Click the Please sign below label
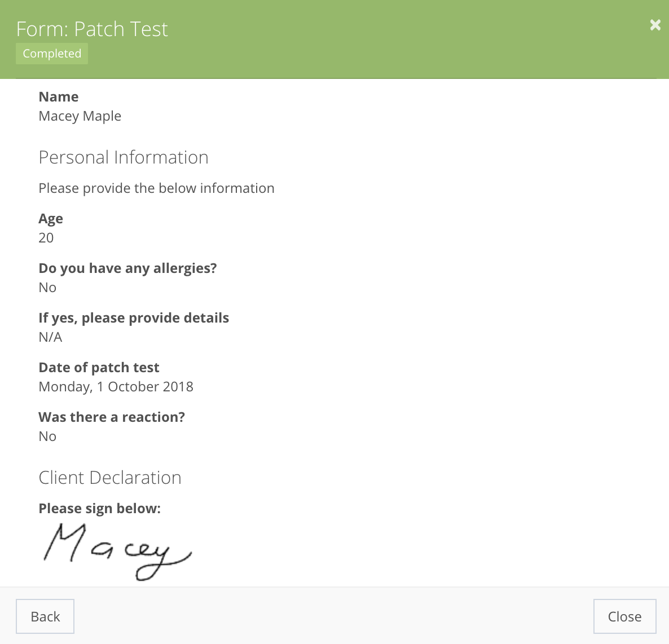669x644 pixels. pyautogui.click(x=99, y=508)
